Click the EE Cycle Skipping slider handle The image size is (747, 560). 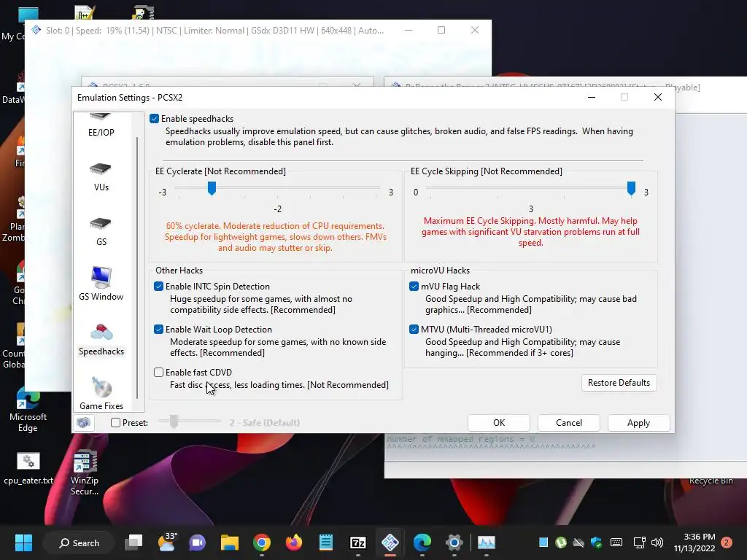click(x=631, y=189)
